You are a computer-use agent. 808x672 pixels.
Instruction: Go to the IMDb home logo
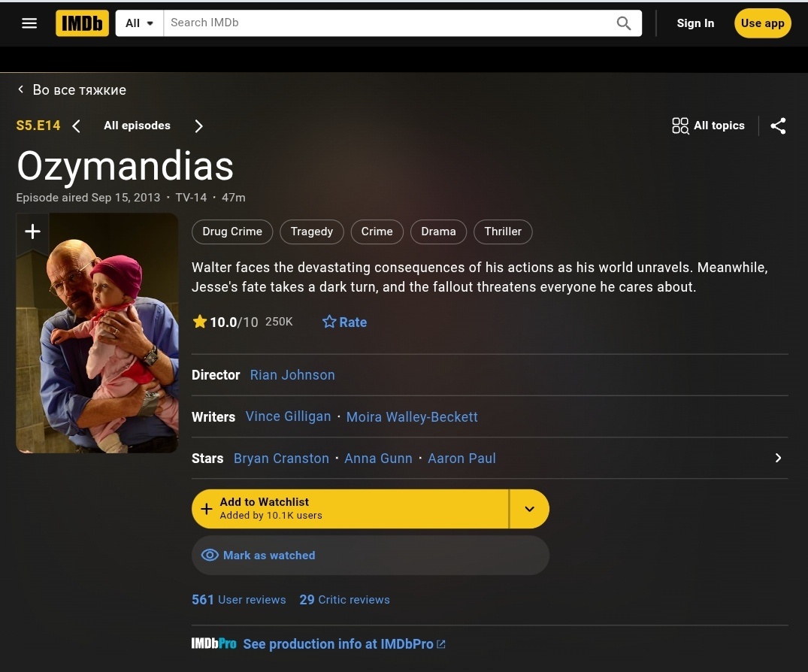(83, 23)
